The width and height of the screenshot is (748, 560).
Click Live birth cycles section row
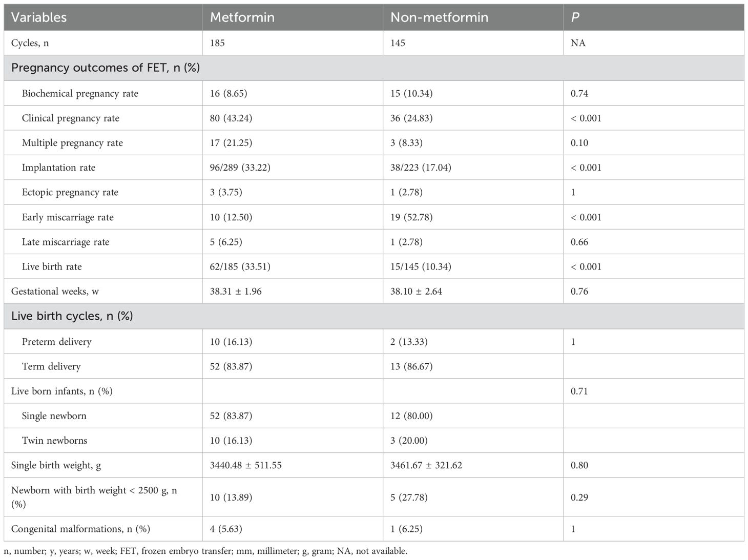374,316
